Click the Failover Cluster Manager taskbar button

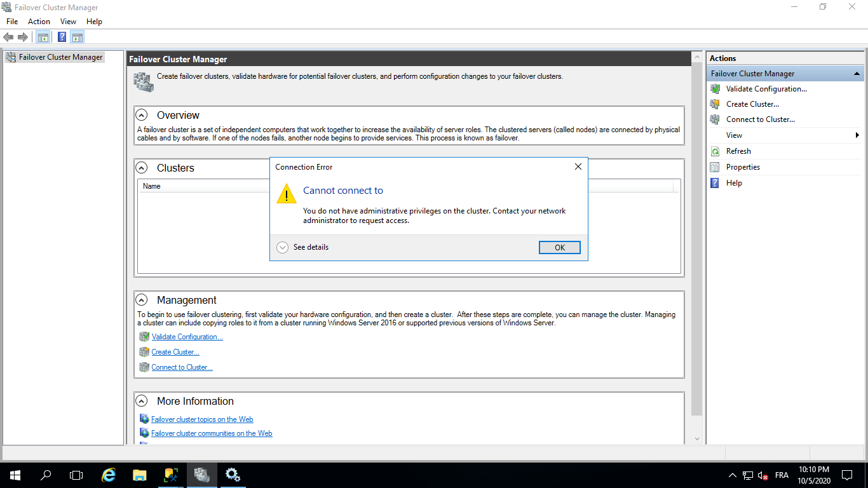[x=202, y=475]
